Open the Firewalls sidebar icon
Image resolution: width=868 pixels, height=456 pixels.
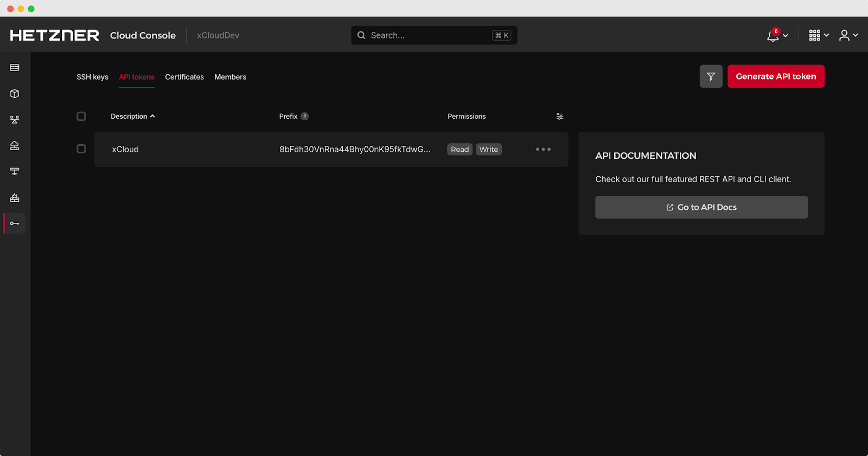(15, 198)
